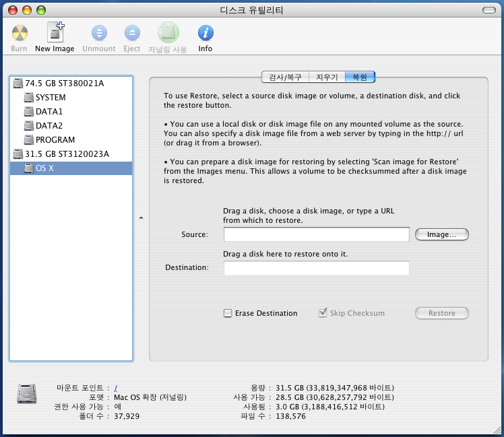Click the Burn toolbar icon
This screenshot has width=504, height=437.
[x=20, y=32]
